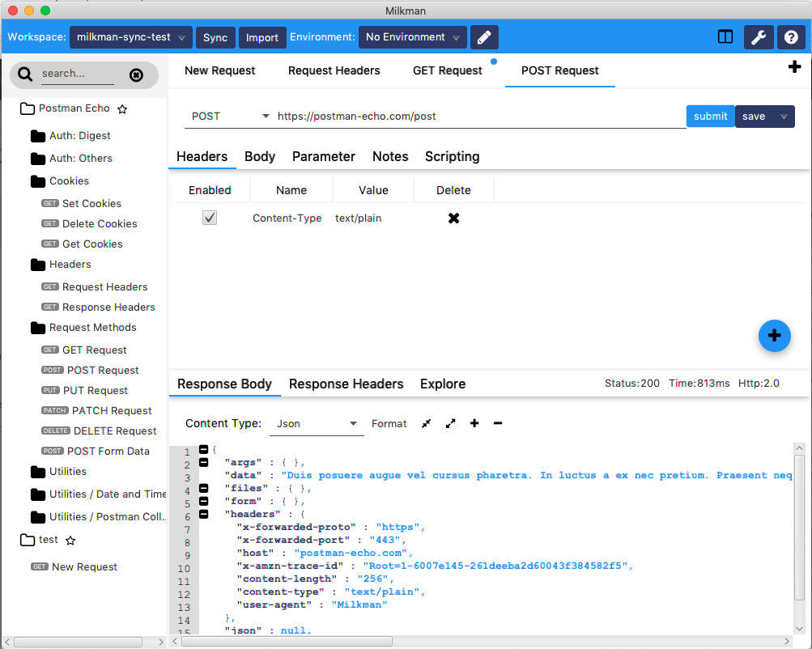Select the DELETE Request item
This screenshot has width=812, height=649.
tap(99, 431)
